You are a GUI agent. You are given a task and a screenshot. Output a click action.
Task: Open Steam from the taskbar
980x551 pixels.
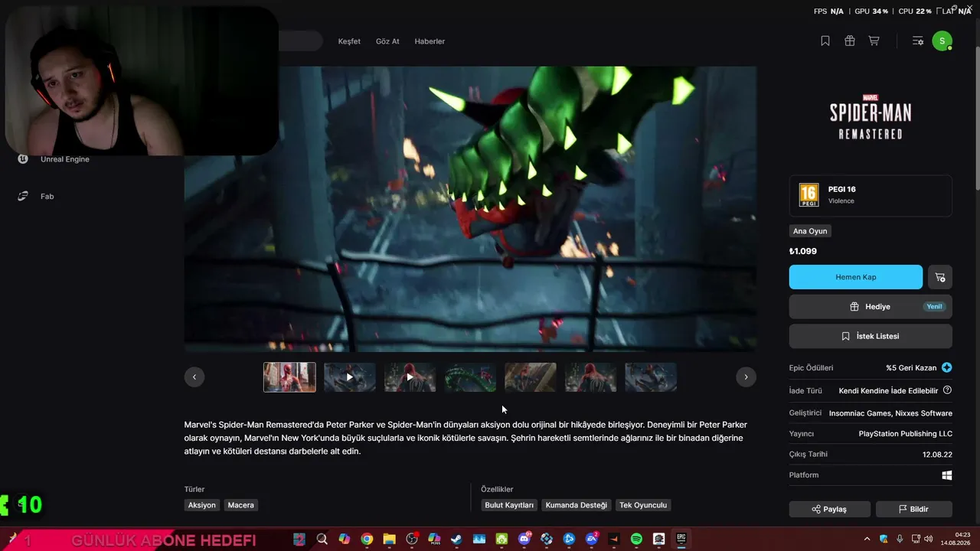456,540
